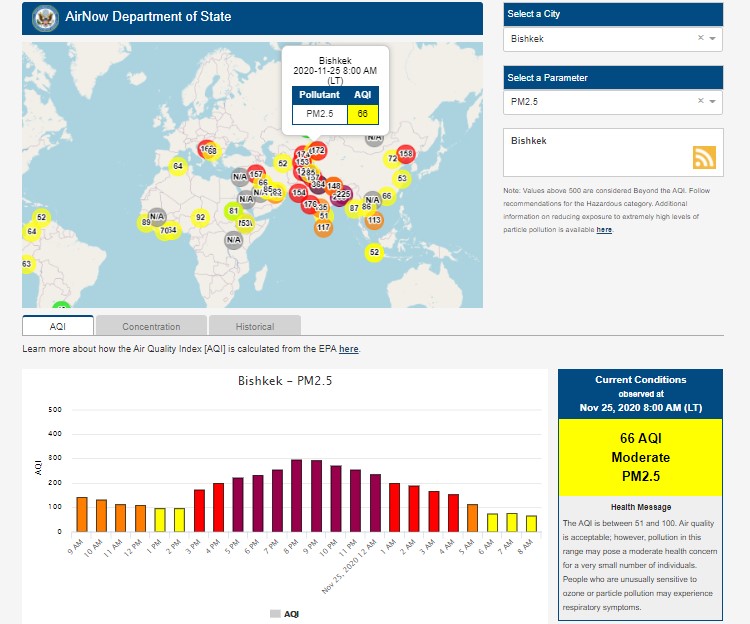Open the Bishkek city combo box
The height and width of the screenshot is (624, 750).
600,38
